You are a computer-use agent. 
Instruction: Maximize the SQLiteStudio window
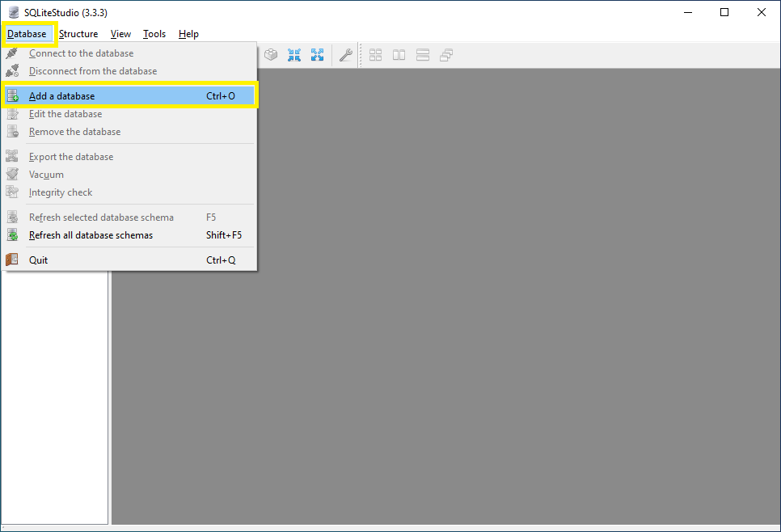724,12
